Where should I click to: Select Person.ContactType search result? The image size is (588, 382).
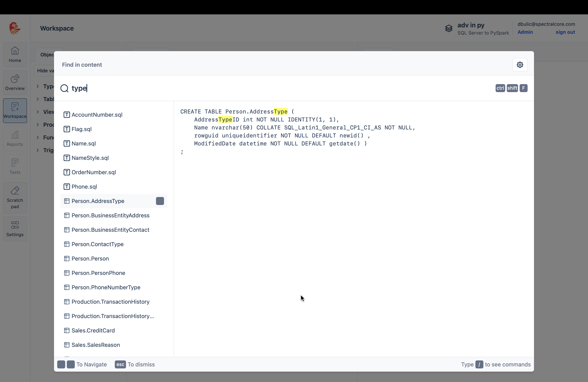(97, 244)
